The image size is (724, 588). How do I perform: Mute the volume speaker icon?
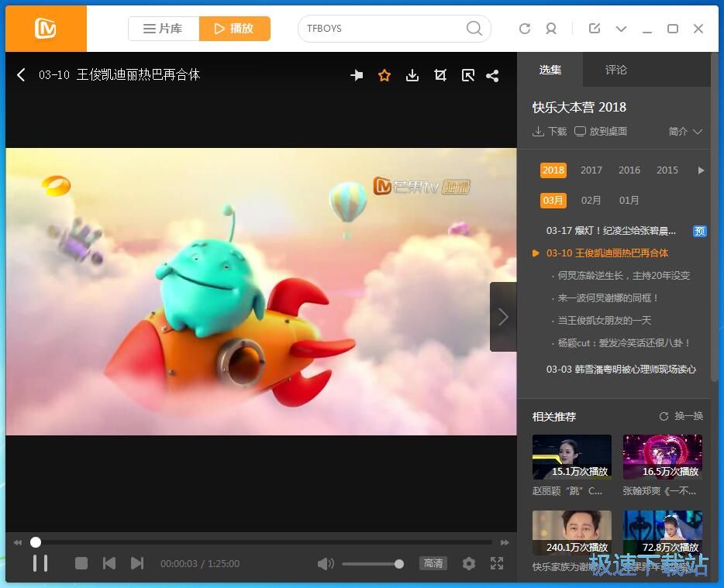(x=326, y=563)
